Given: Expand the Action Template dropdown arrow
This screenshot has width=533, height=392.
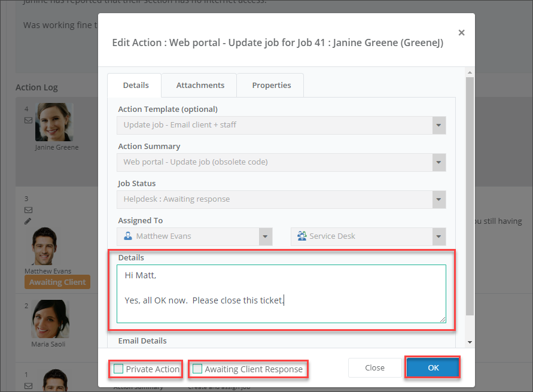Looking at the screenshot, I should click(x=439, y=125).
